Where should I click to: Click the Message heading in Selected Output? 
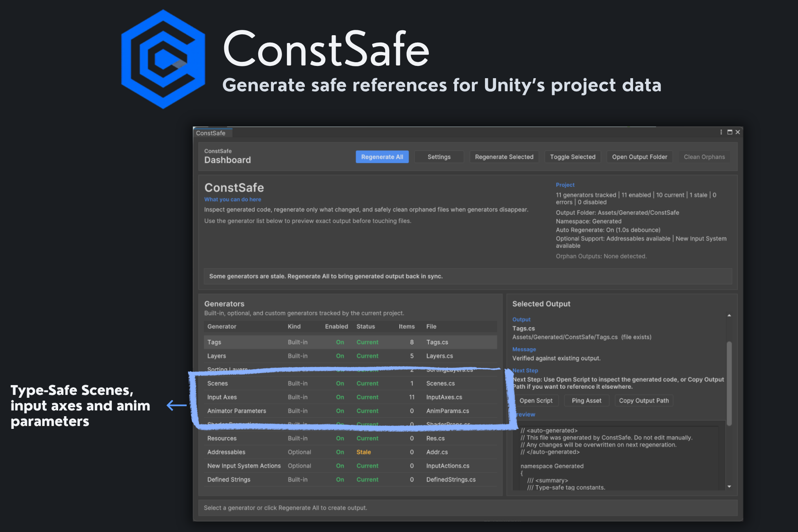(524, 349)
